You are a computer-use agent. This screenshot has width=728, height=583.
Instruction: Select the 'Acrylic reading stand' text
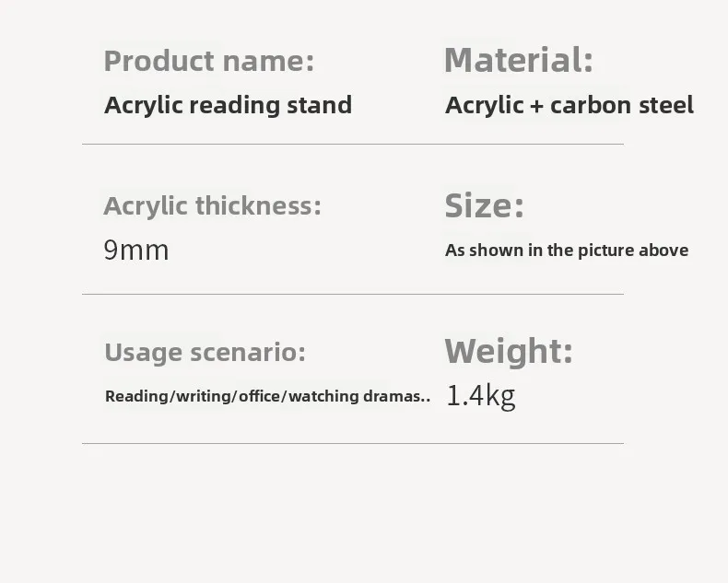point(228,105)
